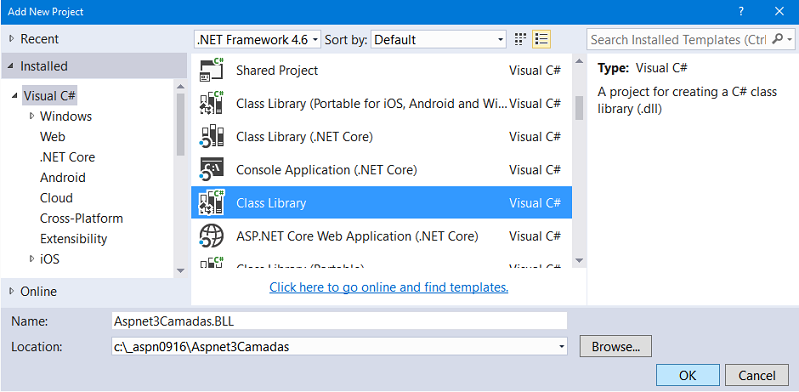This screenshot has width=799, height=392.
Task: Click the template list scrollbar thumb
Action: (x=579, y=108)
